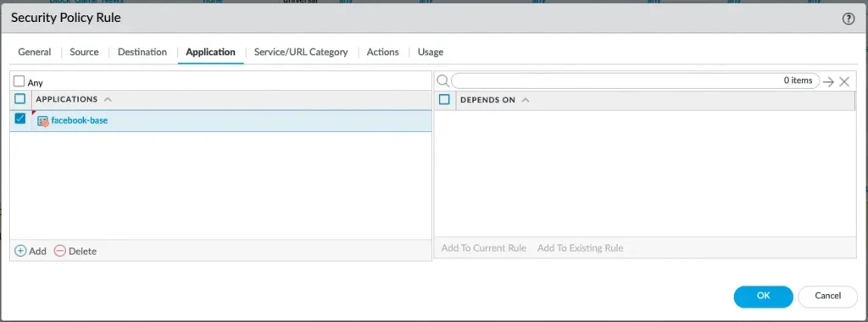868x322 pixels.
Task: Click the green plus Add icon
Action: pyautogui.click(x=20, y=251)
